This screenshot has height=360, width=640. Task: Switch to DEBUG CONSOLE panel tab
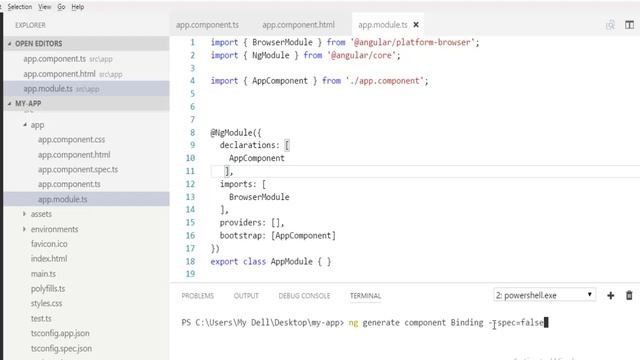(x=304, y=296)
